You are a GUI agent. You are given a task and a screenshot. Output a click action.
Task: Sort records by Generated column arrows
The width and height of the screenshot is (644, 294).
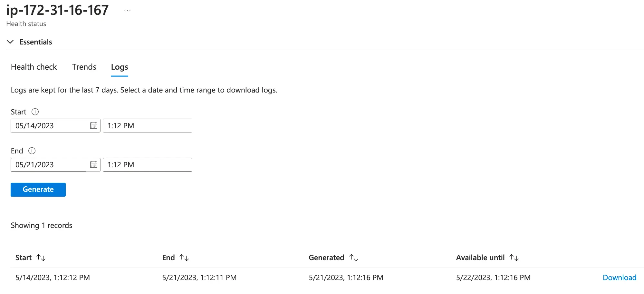click(x=354, y=258)
